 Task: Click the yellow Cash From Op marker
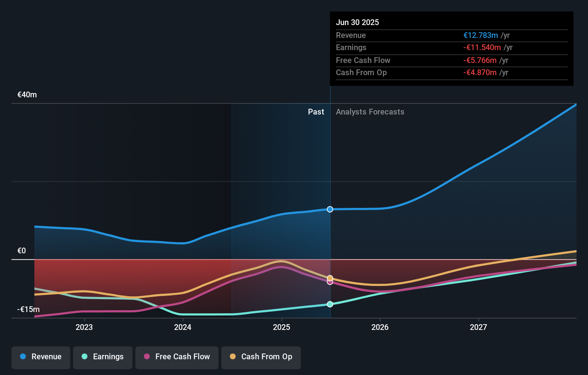[329, 277]
